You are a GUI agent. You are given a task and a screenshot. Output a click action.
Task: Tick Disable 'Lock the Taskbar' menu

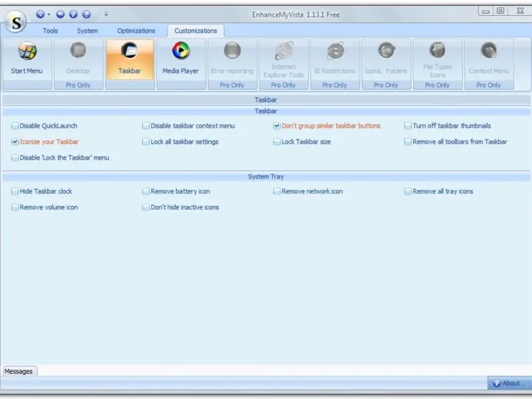click(x=15, y=158)
